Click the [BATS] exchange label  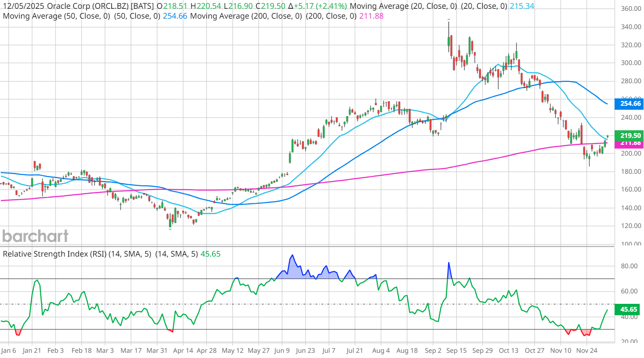pos(142,6)
